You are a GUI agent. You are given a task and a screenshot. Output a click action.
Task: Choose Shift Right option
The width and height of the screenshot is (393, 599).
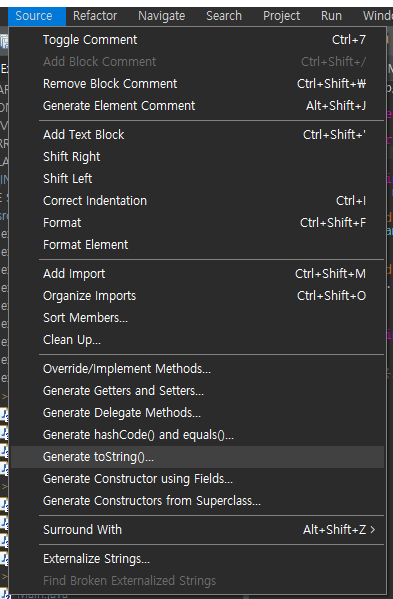(197, 157)
